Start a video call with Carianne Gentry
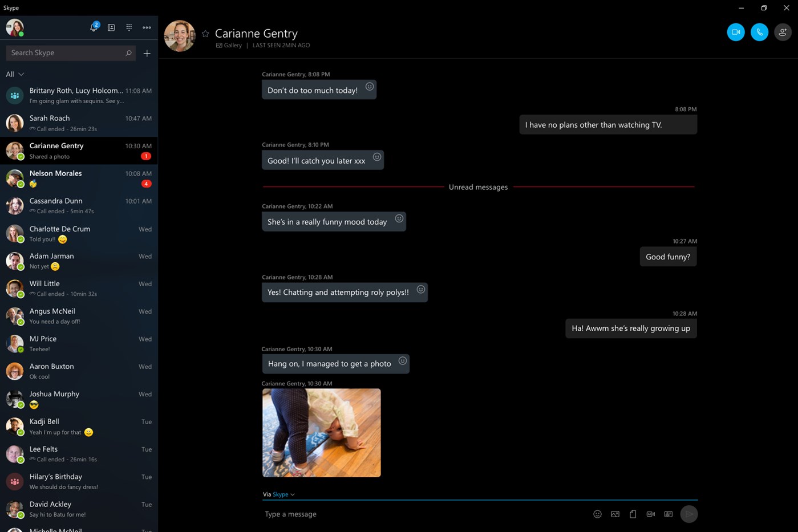The height and width of the screenshot is (532, 798). (x=735, y=32)
